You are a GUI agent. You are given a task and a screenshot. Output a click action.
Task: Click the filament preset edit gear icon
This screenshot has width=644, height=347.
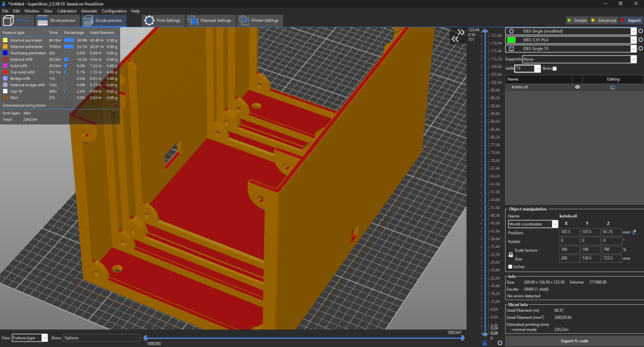coord(640,40)
